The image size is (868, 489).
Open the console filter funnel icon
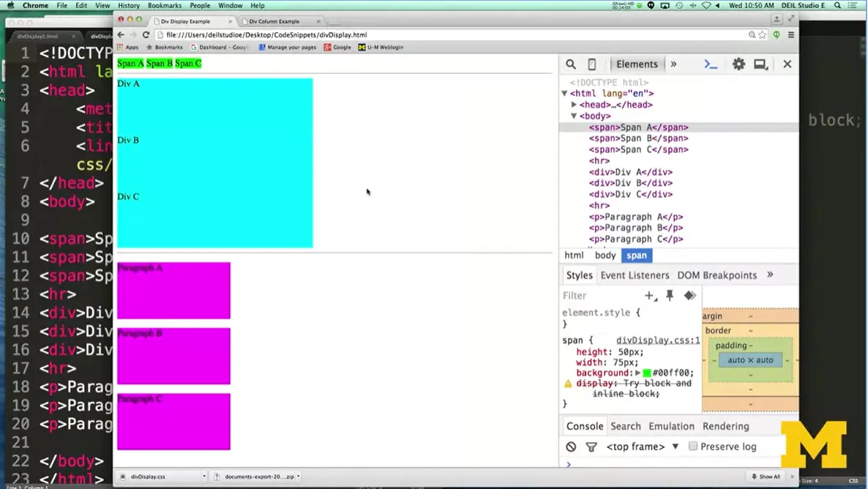[591, 446]
